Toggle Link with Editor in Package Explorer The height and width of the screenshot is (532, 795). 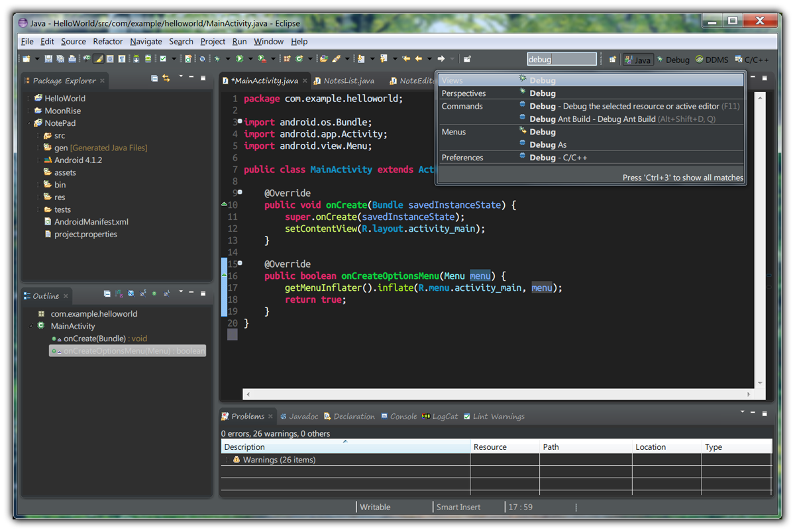[166, 78]
